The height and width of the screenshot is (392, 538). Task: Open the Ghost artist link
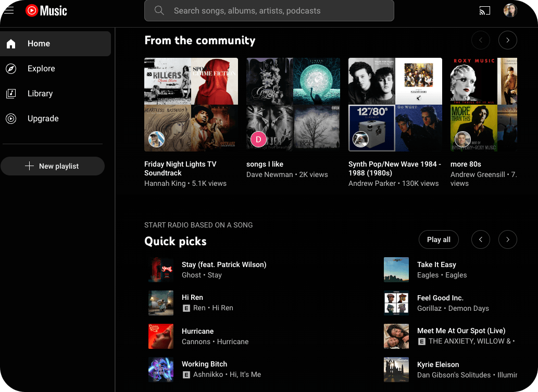[x=191, y=275]
